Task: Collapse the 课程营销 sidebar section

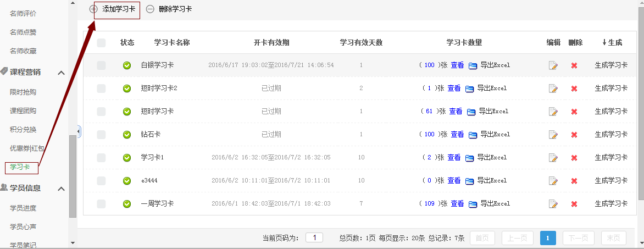Action: tap(62, 73)
